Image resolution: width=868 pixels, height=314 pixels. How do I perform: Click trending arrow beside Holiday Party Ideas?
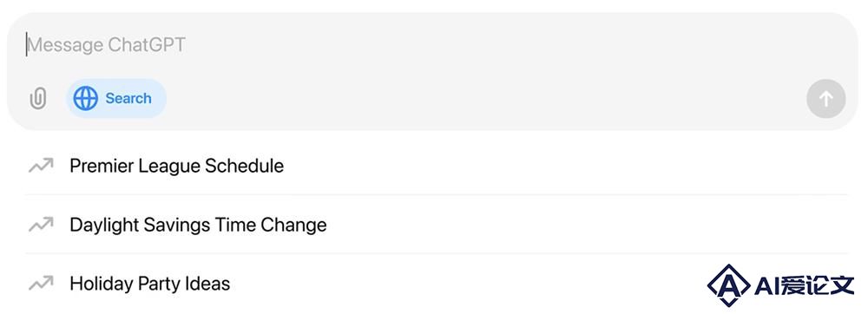pos(41,284)
